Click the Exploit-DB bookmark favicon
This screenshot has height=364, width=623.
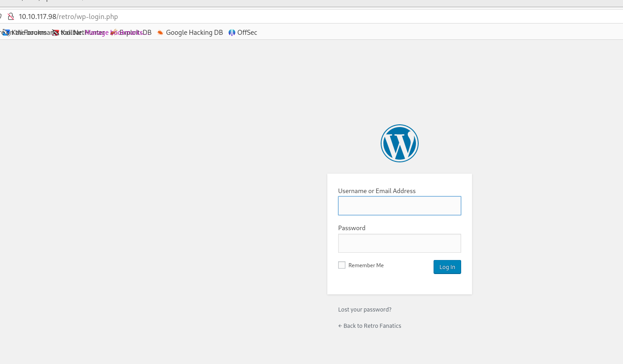coord(114,33)
